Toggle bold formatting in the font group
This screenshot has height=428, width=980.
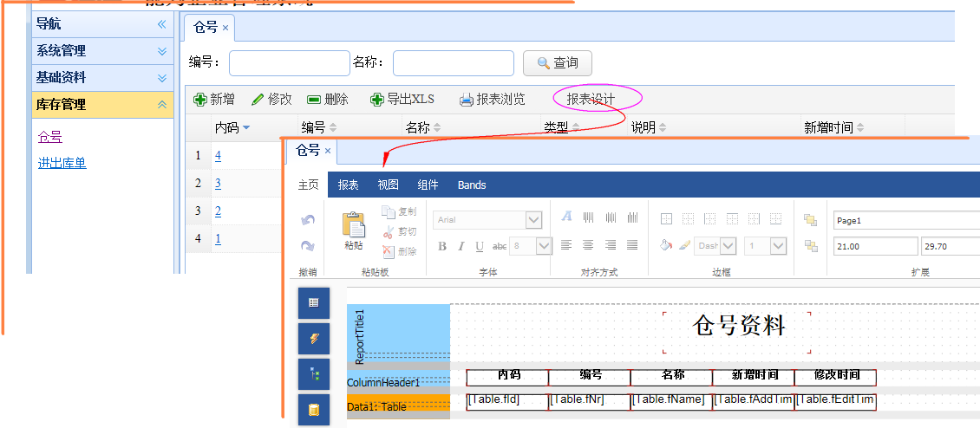tap(442, 246)
